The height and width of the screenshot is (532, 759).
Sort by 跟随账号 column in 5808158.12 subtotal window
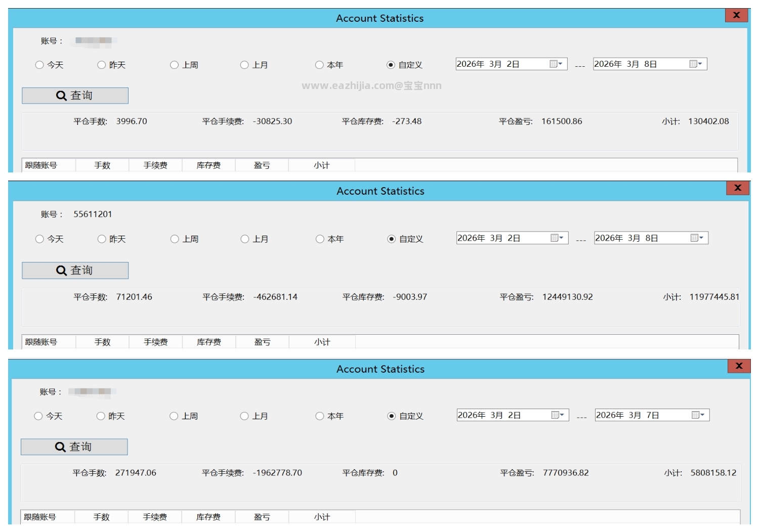[x=48, y=517]
